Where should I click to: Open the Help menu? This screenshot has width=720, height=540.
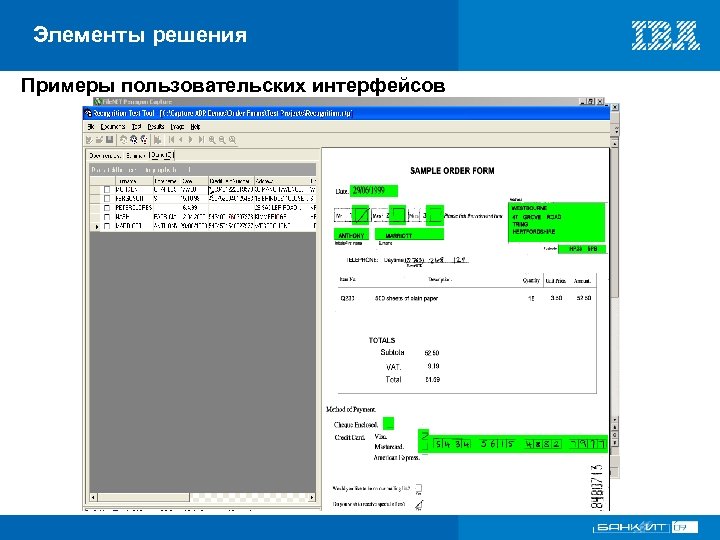tap(195, 127)
